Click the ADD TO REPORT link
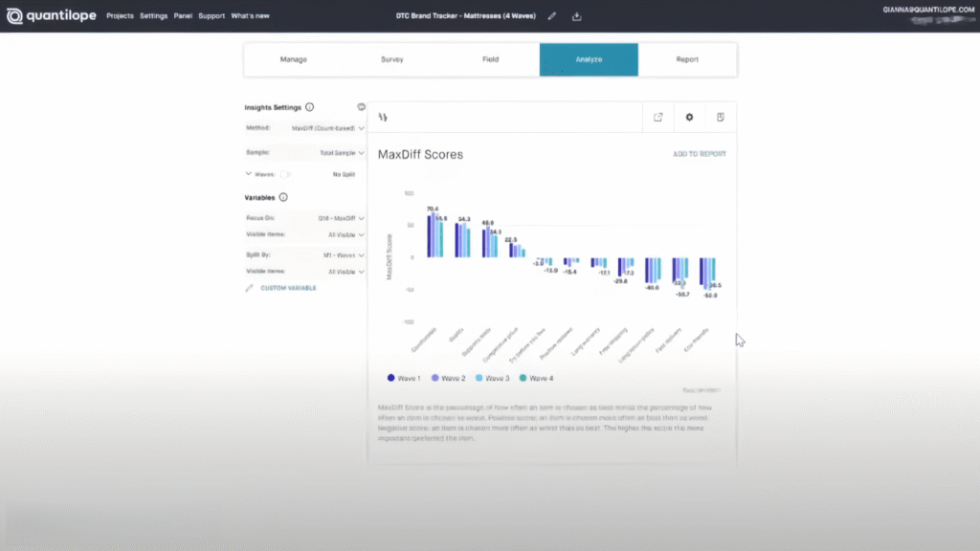Viewport: 980px width, 551px height. tap(699, 154)
